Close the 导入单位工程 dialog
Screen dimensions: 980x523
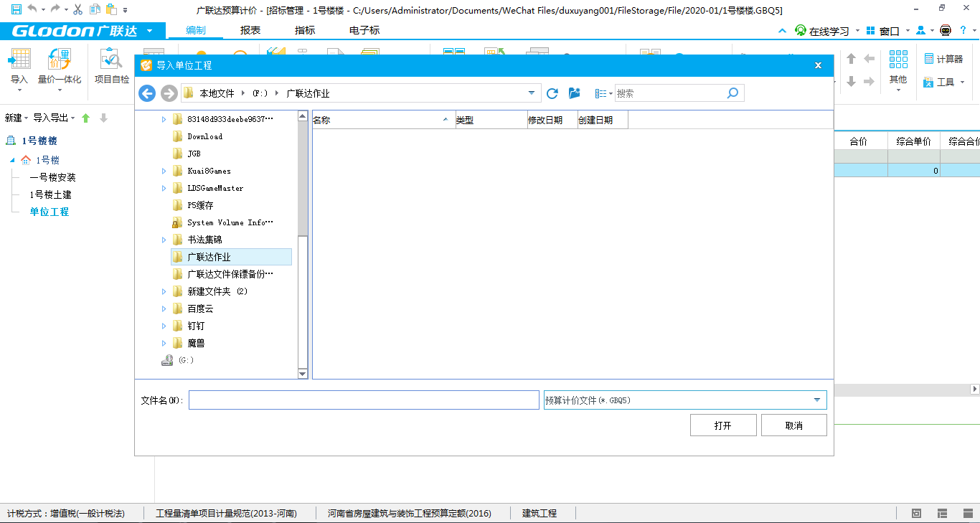(818, 65)
